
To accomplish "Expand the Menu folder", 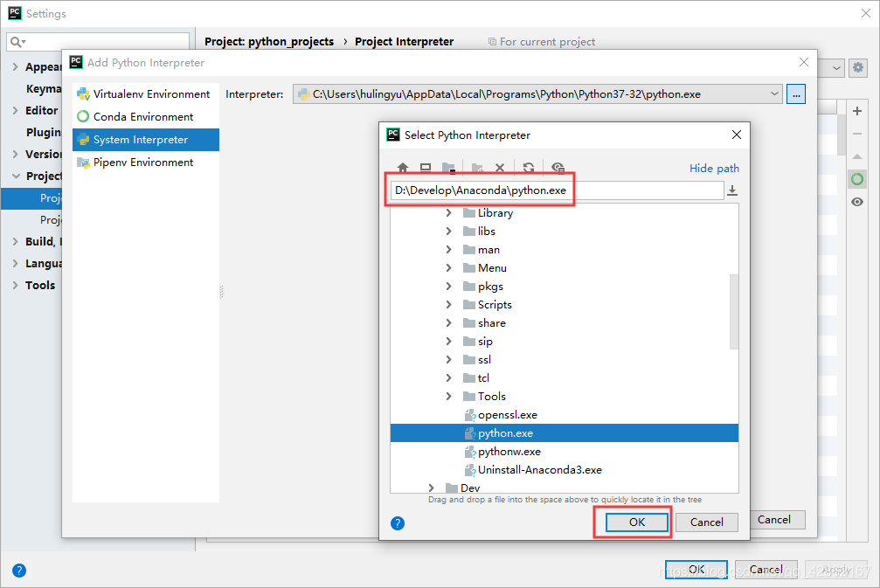I will coord(448,267).
